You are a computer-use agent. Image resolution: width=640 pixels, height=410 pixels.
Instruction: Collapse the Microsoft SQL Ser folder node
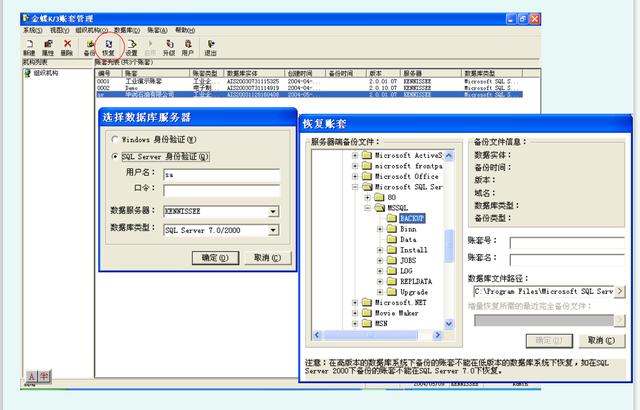coord(355,187)
